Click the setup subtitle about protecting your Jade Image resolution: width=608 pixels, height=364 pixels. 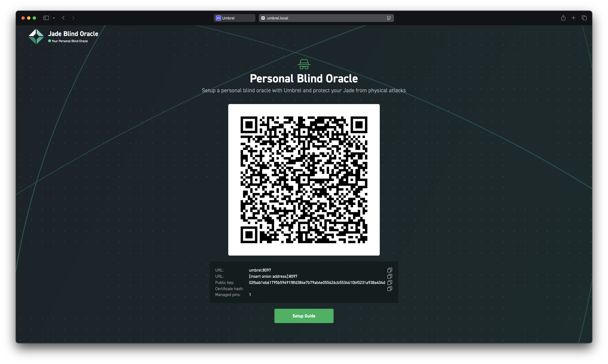[304, 91]
